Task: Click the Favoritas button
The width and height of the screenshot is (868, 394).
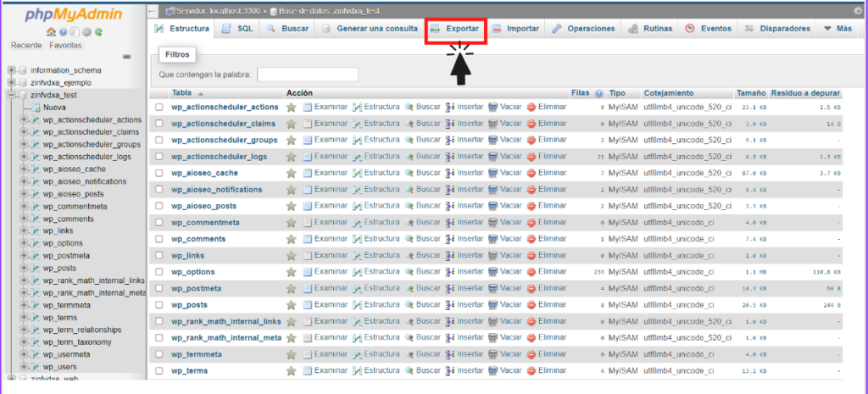Action: click(65, 46)
